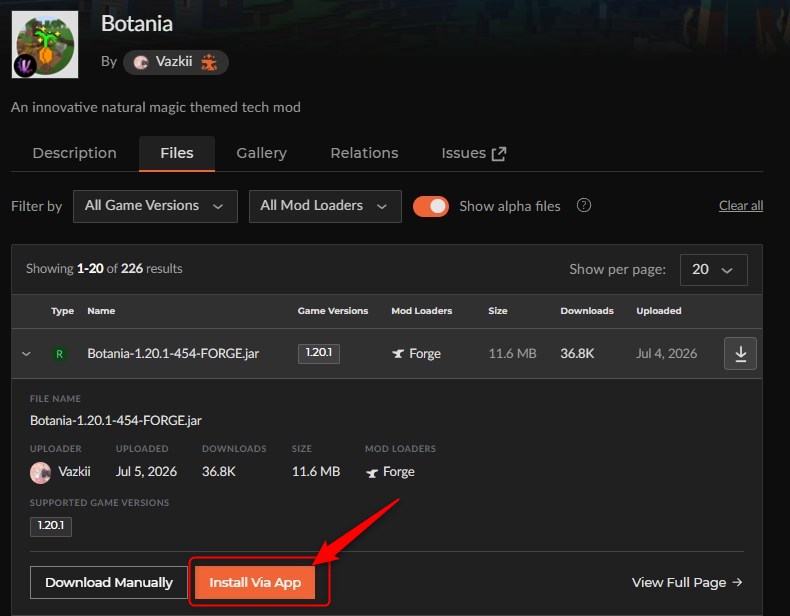Click the help question mark icon

pyautogui.click(x=583, y=206)
